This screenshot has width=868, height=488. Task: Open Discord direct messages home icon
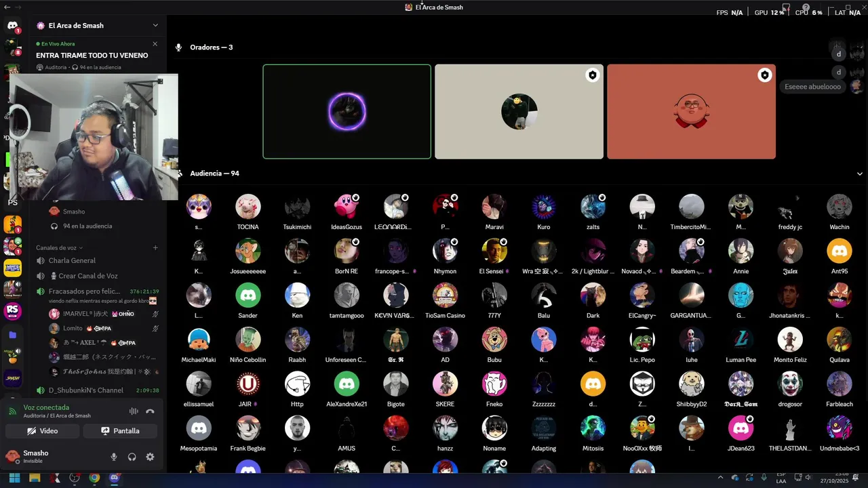tap(12, 26)
